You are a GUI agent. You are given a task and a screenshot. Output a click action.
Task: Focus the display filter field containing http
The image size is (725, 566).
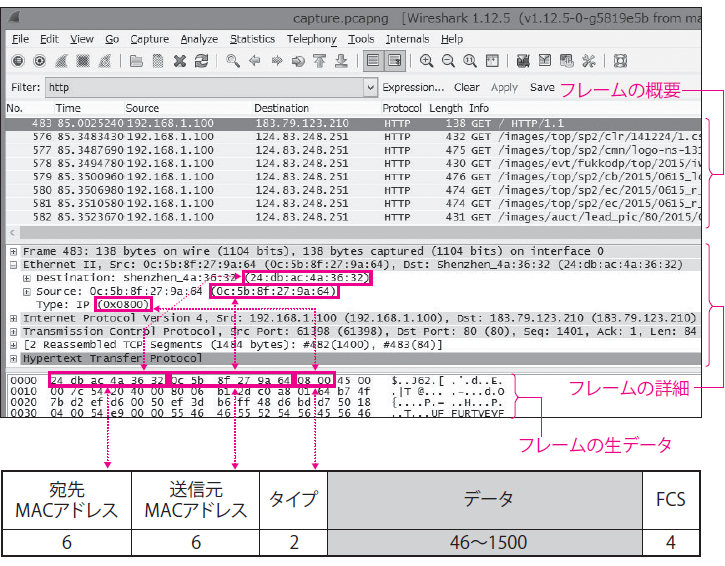click(205, 87)
